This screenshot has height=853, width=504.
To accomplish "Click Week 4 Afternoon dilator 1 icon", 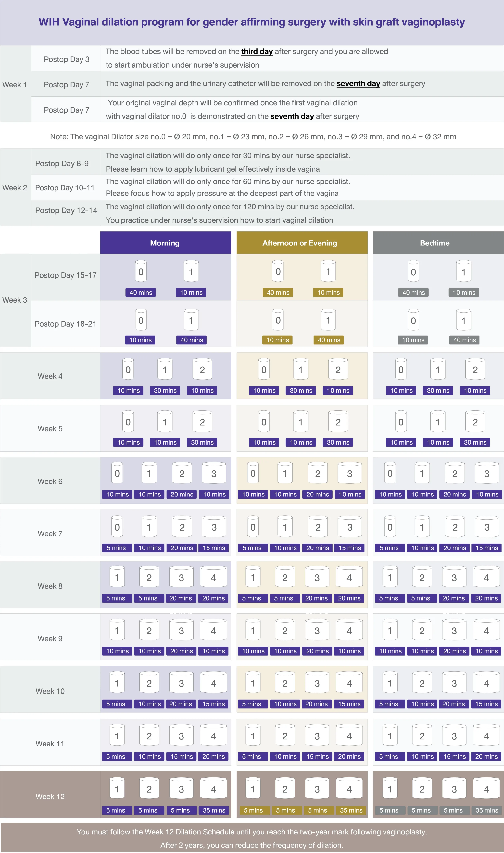I will [301, 369].
